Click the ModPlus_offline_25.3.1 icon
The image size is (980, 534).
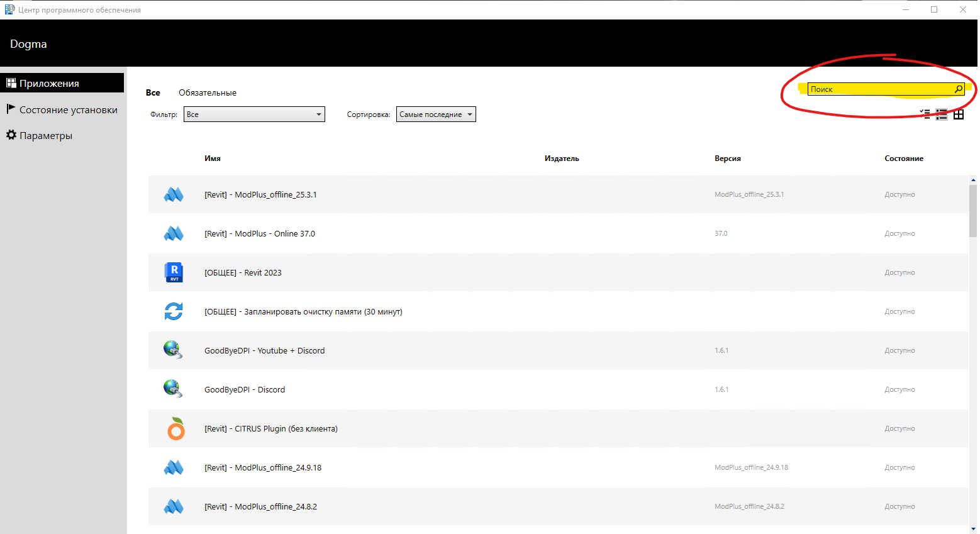(174, 195)
